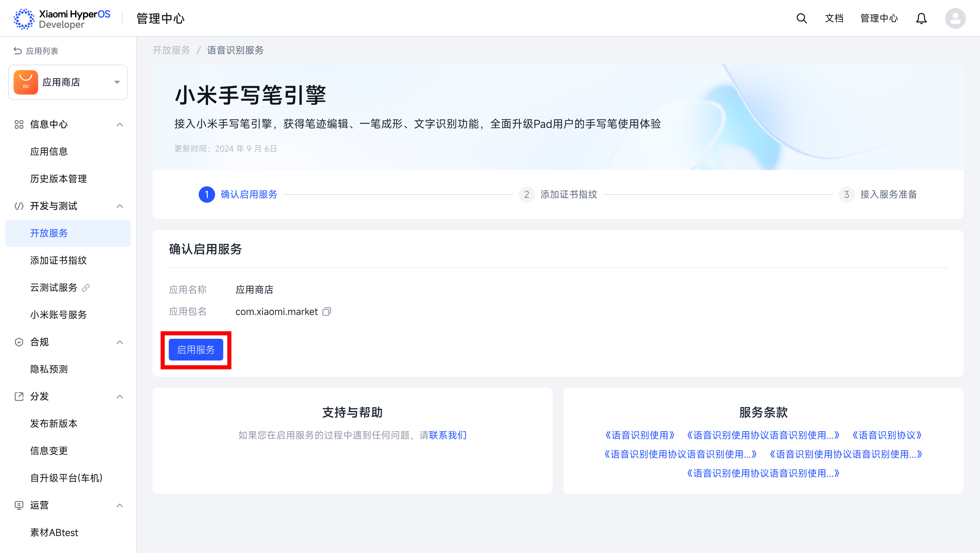The height and width of the screenshot is (553, 980).
Task: Open the user avatar menu
Action: click(955, 18)
